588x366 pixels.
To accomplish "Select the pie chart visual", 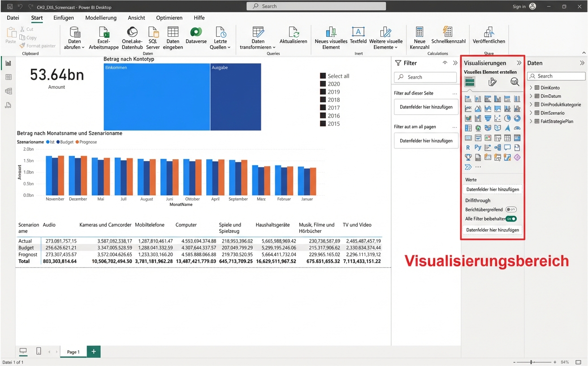I will (507, 118).
